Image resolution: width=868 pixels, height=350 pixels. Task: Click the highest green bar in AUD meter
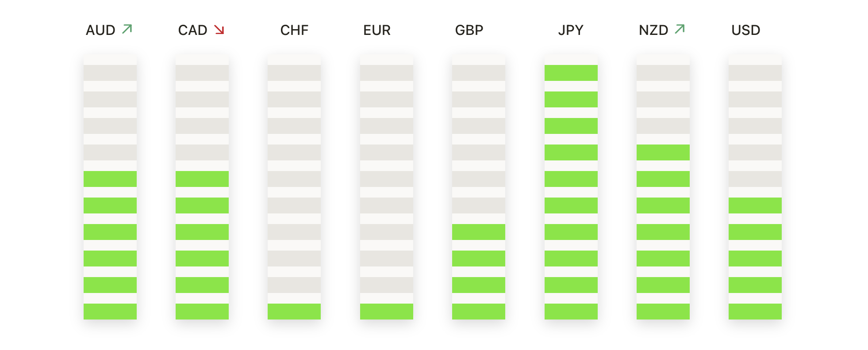coord(110,179)
